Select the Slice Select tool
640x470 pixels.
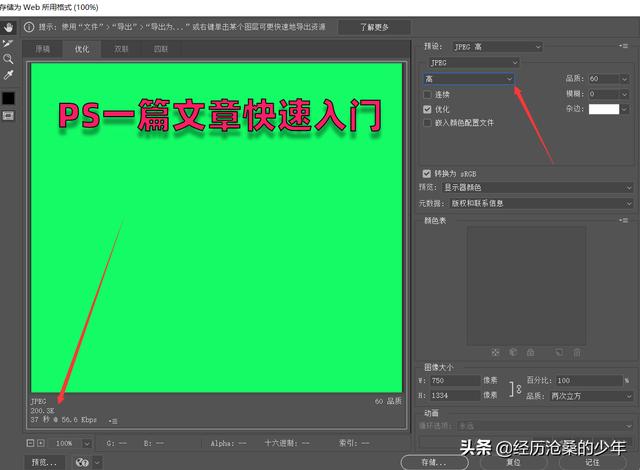(x=8, y=43)
